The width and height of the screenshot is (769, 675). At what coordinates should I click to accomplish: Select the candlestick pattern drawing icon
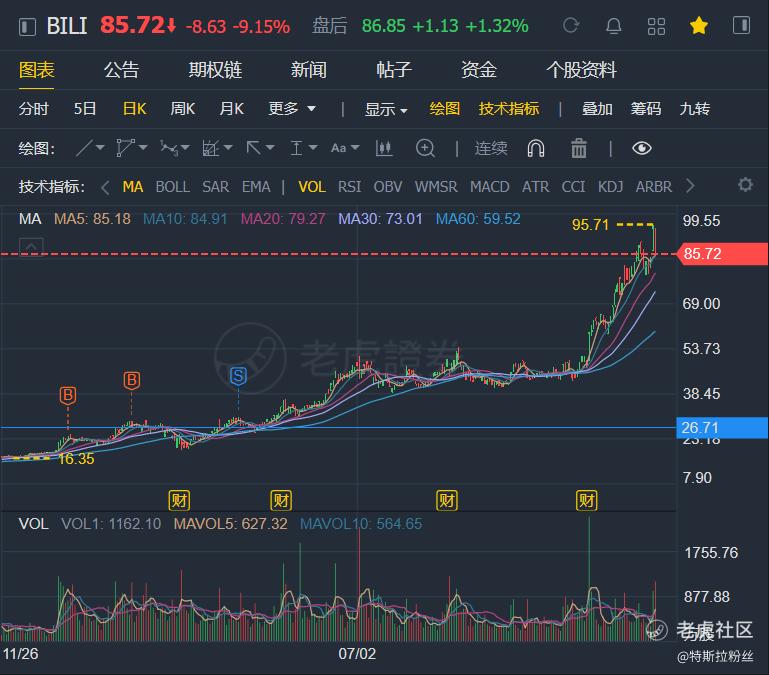[x=384, y=148]
